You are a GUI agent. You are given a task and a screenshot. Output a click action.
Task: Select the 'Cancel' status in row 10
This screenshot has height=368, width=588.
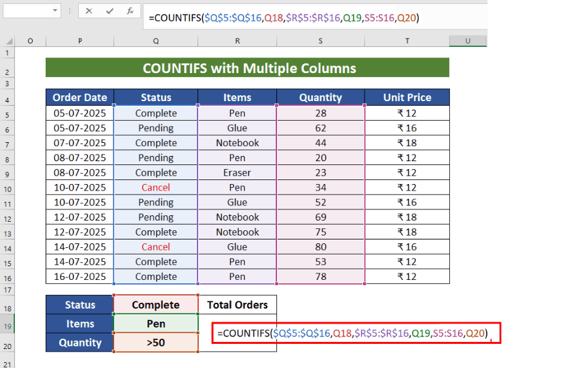[x=156, y=187]
